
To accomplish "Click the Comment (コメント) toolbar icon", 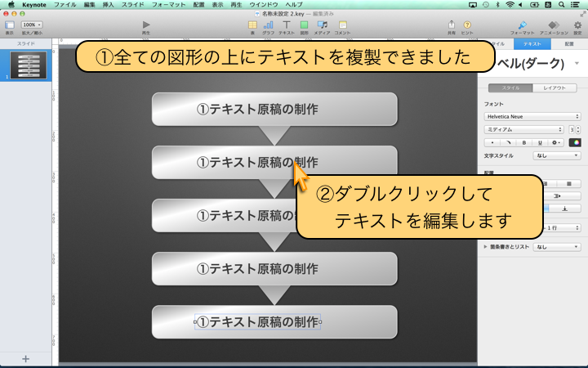I will [x=342, y=25].
